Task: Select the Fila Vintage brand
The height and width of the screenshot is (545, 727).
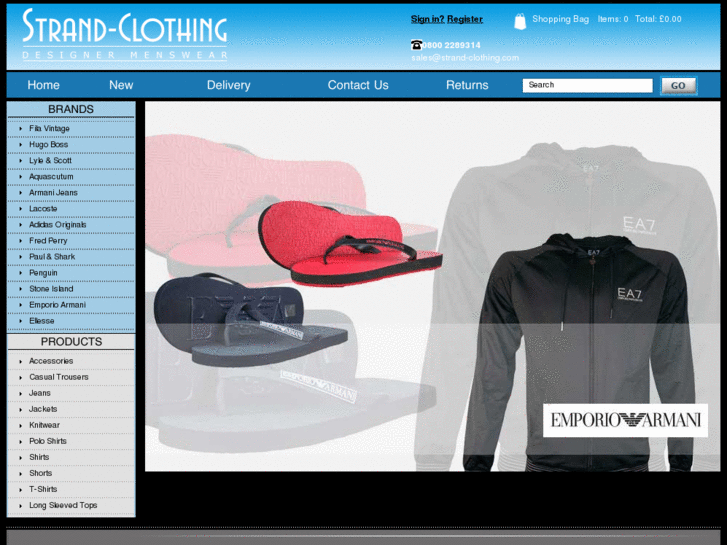Action: pos(49,128)
